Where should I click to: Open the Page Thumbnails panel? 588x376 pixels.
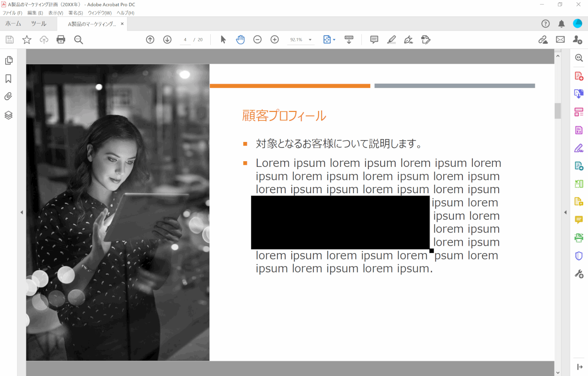pos(8,60)
